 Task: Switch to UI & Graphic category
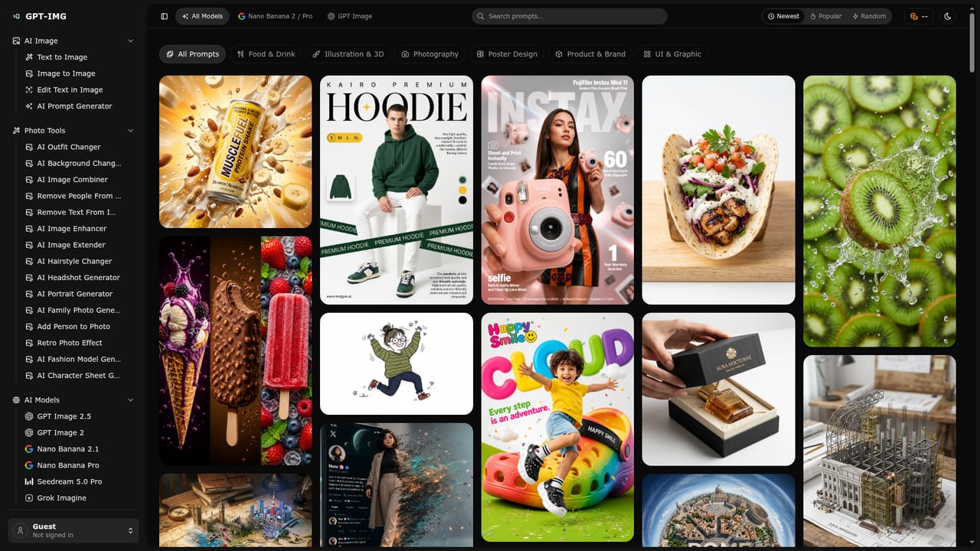coord(671,54)
